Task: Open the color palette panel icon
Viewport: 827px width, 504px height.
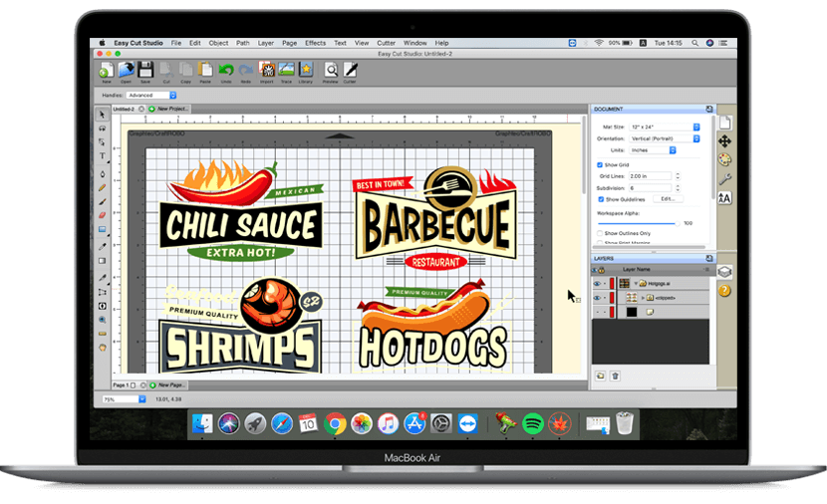Action: pyautogui.click(x=724, y=159)
